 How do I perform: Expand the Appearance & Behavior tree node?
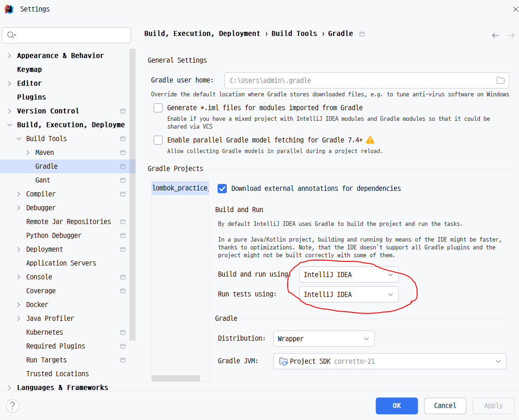(10, 56)
